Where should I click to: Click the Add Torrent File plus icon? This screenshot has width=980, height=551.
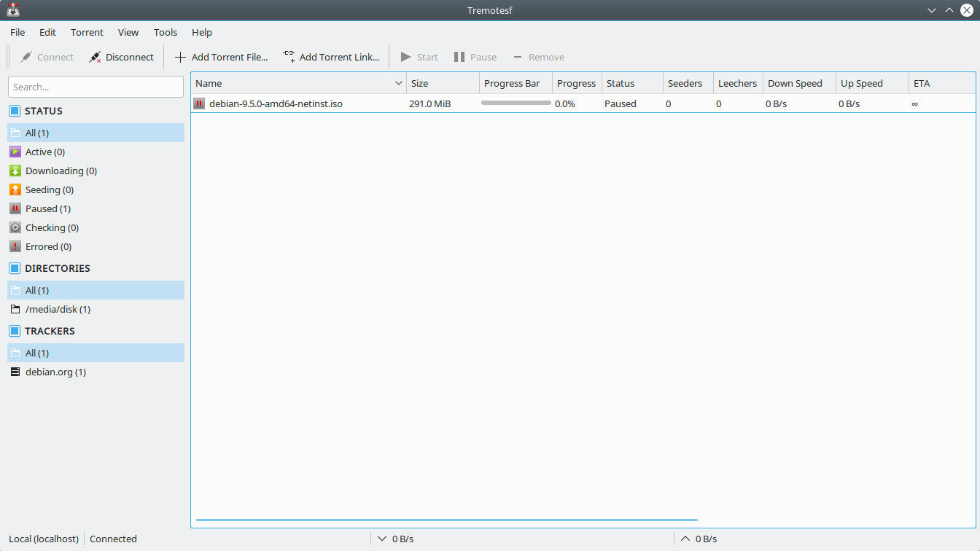[x=180, y=57]
